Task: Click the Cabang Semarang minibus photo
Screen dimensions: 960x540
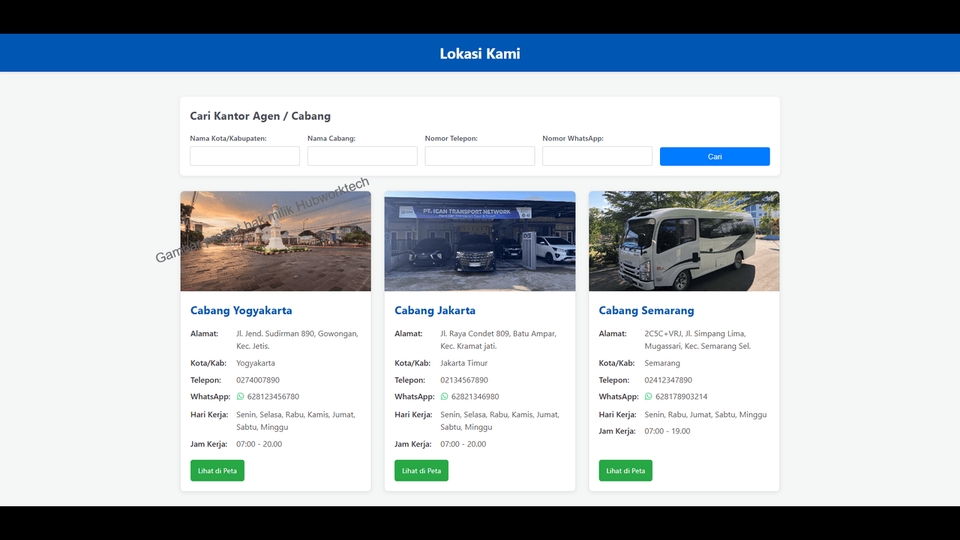Action: (x=684, y=241)
